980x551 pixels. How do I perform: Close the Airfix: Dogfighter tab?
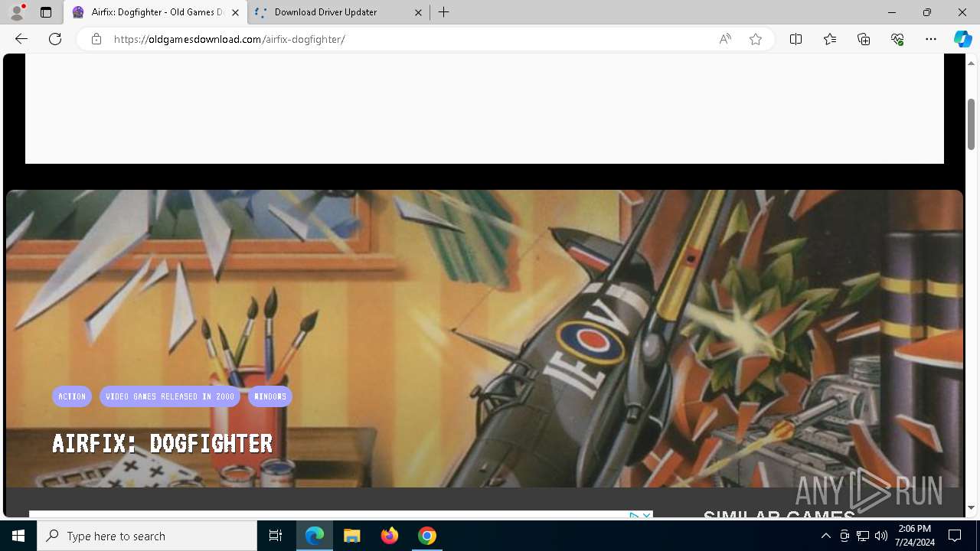(x=235, y=12)
